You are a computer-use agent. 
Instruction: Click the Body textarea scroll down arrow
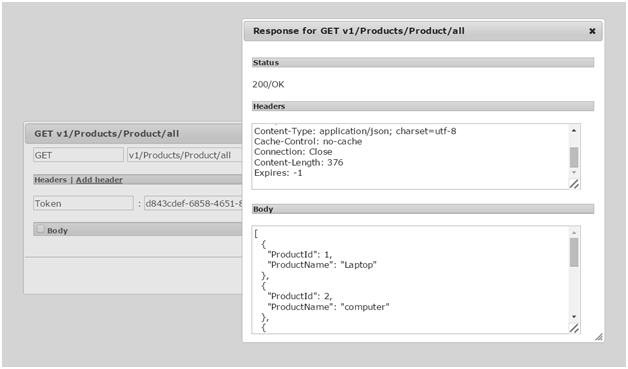[x=574, y=317]
